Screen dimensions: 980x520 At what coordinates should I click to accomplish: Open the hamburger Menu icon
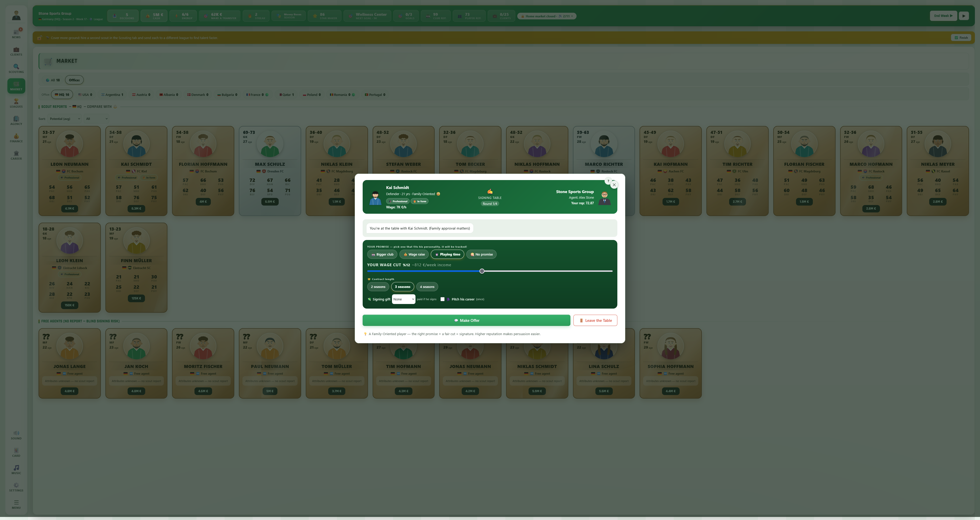[x=16, y=504]
